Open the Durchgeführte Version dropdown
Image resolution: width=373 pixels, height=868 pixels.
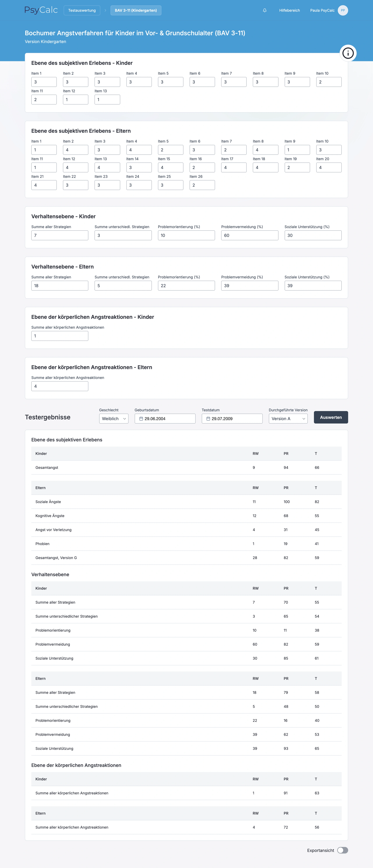coord(288,419)
